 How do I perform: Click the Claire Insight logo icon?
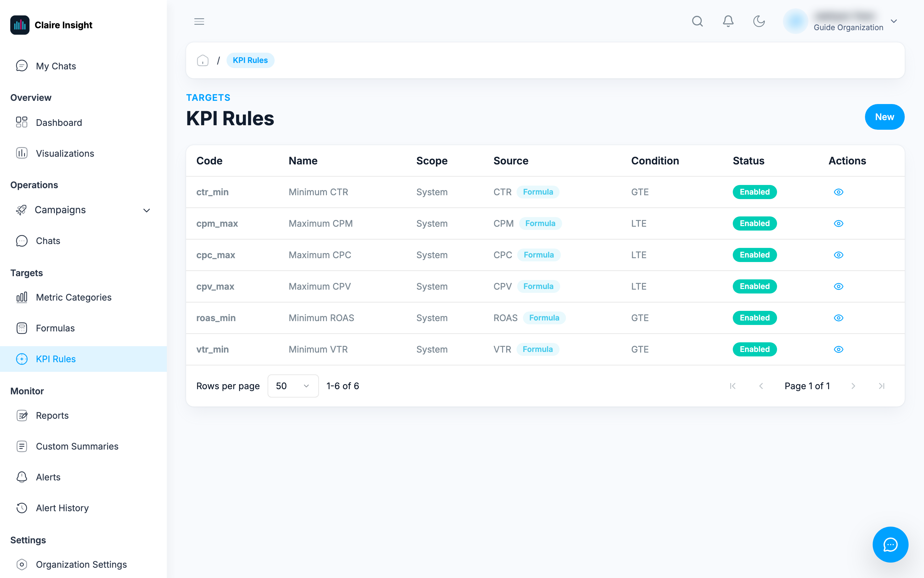pyautogui.click(x=20, y=25)
